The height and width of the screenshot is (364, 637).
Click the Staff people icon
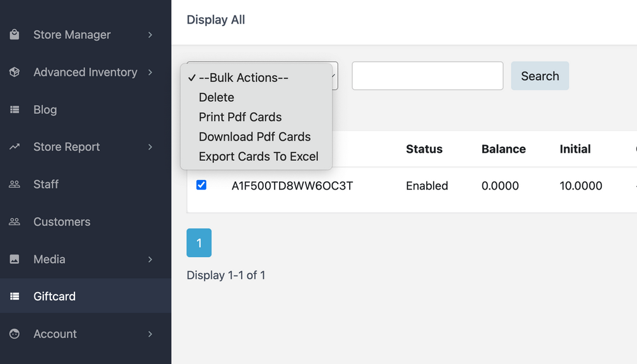pos(15,185)
